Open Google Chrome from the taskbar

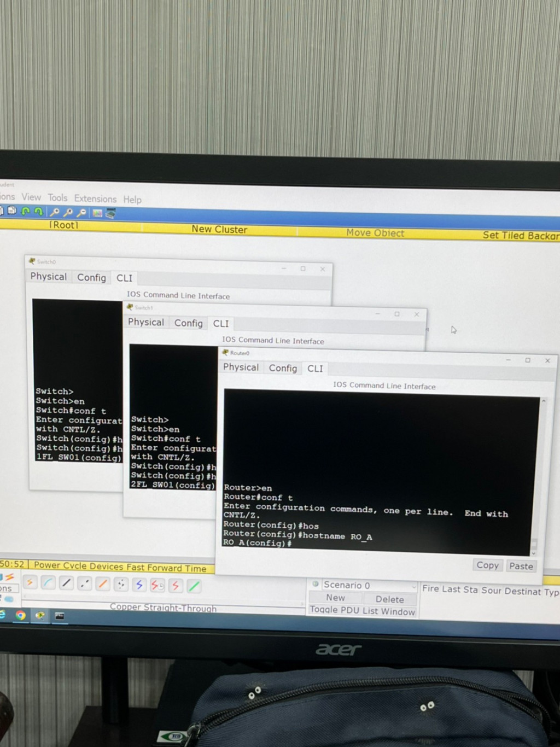click(20, 615)
